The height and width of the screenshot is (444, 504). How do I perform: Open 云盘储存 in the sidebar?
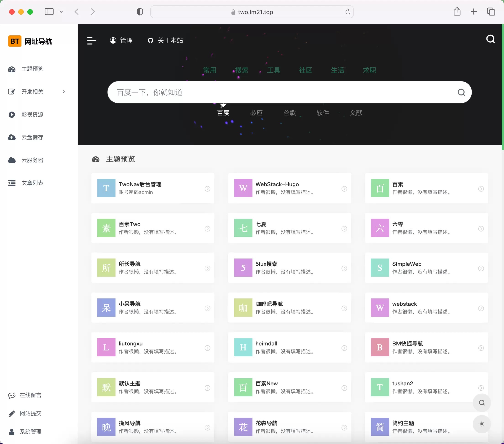point(32,137)
